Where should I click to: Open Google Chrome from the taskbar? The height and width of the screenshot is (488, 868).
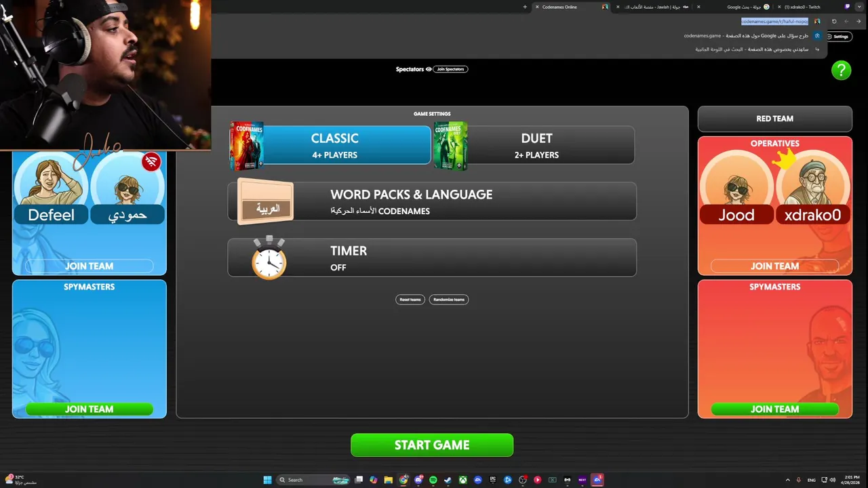(x=403, y=480)
